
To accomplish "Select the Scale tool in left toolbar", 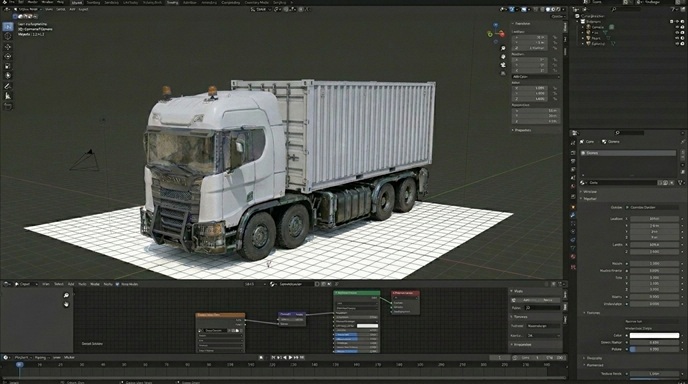I will coord(7,66).
